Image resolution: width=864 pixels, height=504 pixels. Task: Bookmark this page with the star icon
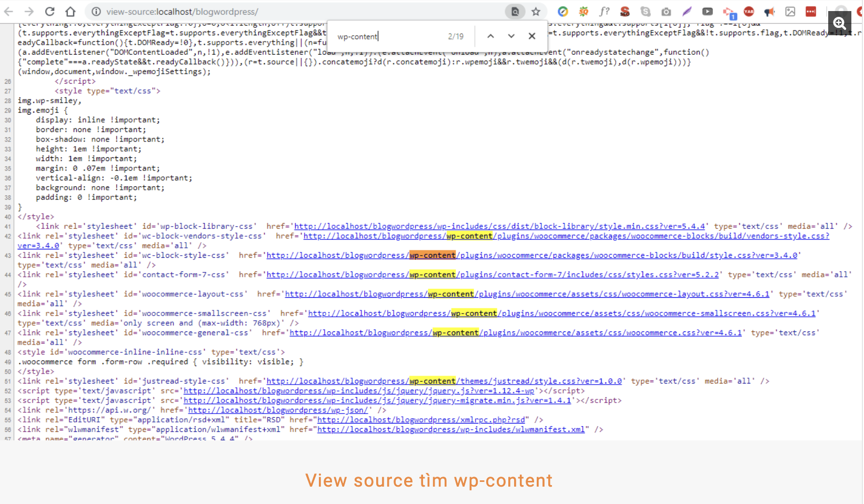click(536, 12)
